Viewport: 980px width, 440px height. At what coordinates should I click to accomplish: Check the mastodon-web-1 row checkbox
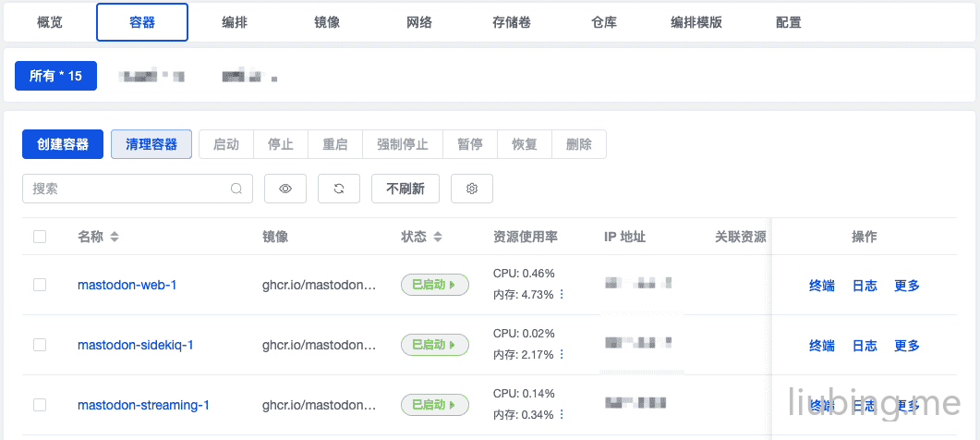pyautogui.click(x=40, y=285)
